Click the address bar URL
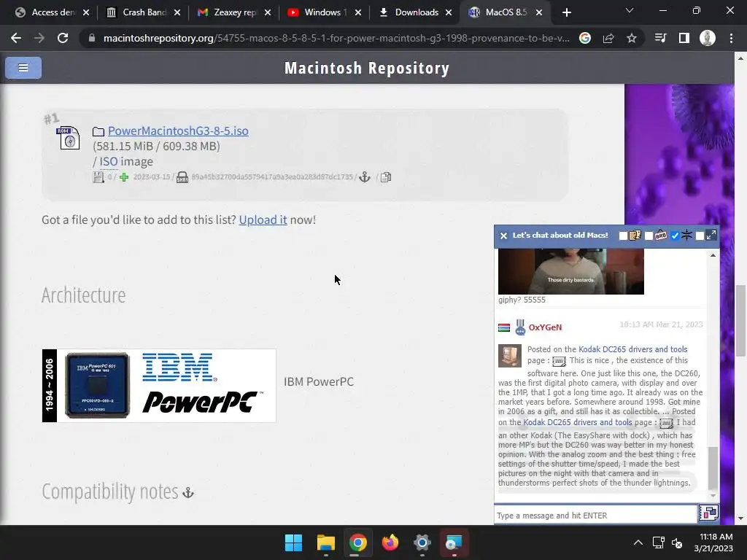This screenshot has height=560, width=747. point(336,38)
